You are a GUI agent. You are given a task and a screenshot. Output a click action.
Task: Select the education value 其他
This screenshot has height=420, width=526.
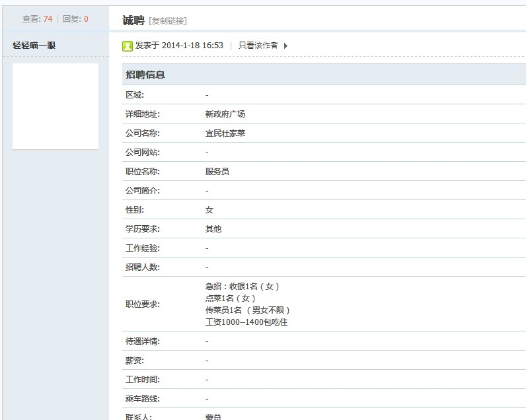click(213, 229)
